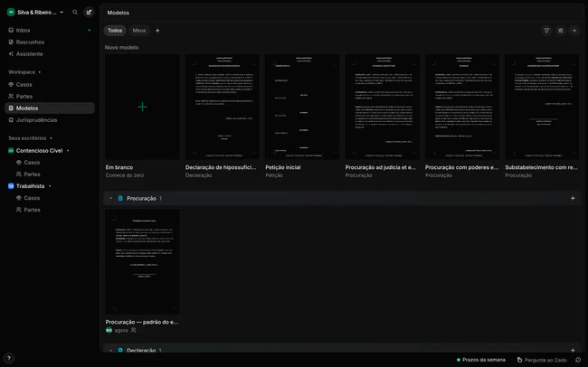Add a model to Procuração group

click(x=573, y=198)
